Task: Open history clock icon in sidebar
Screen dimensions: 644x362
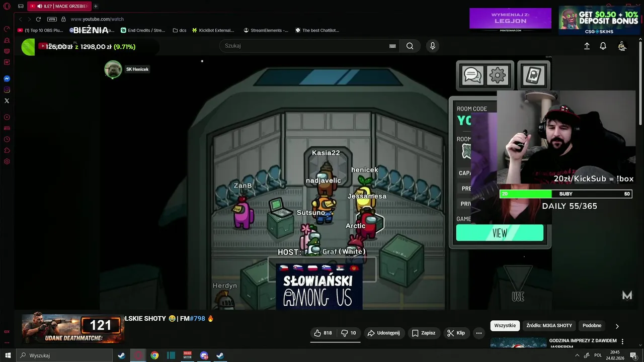Action: (x=7, y=139)
